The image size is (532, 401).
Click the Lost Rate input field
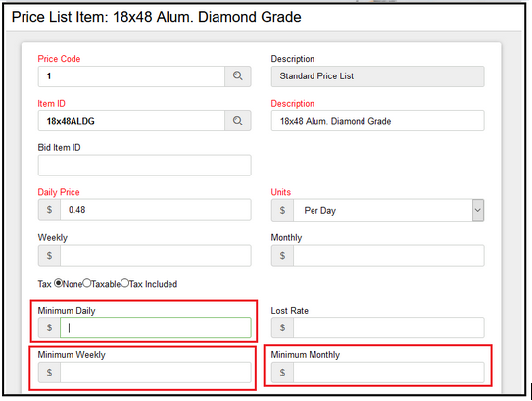(x=389, y=327)
